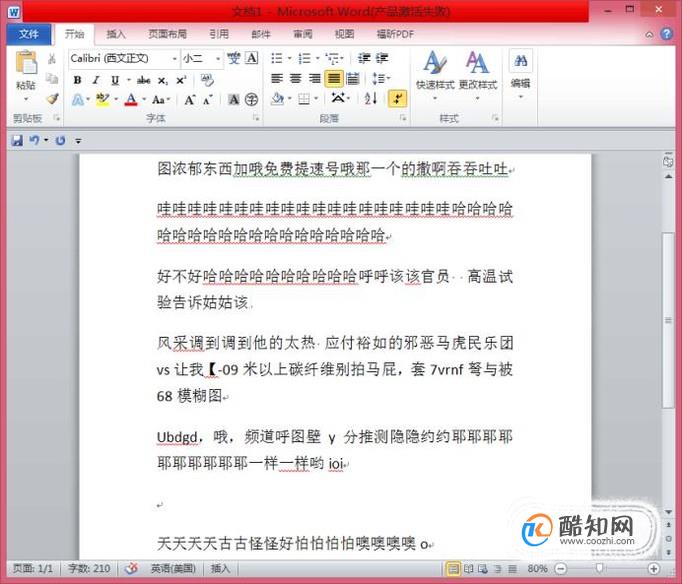Open the Borders dropdown arrow

tap(316, 100)
